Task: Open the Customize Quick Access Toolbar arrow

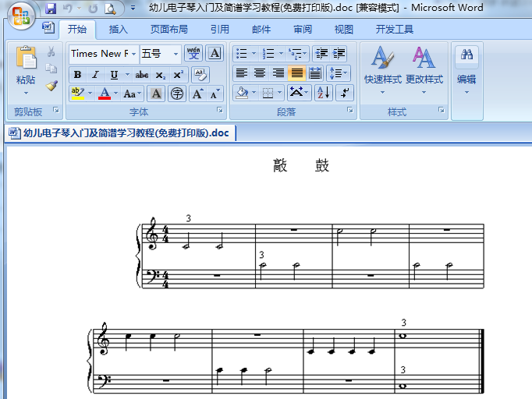Action: pos(133,8)
